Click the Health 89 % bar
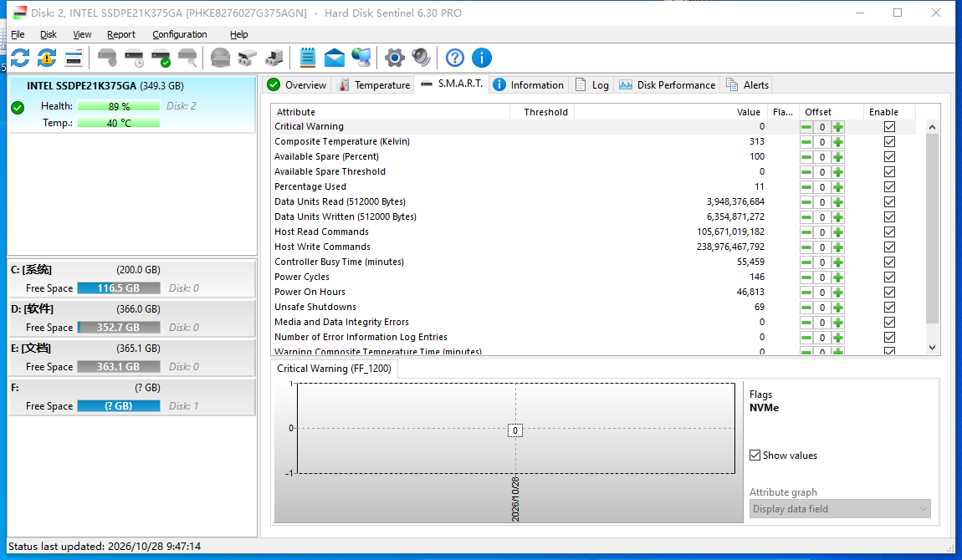The height and width of the screenshot is (560, 962). point(119,106)
